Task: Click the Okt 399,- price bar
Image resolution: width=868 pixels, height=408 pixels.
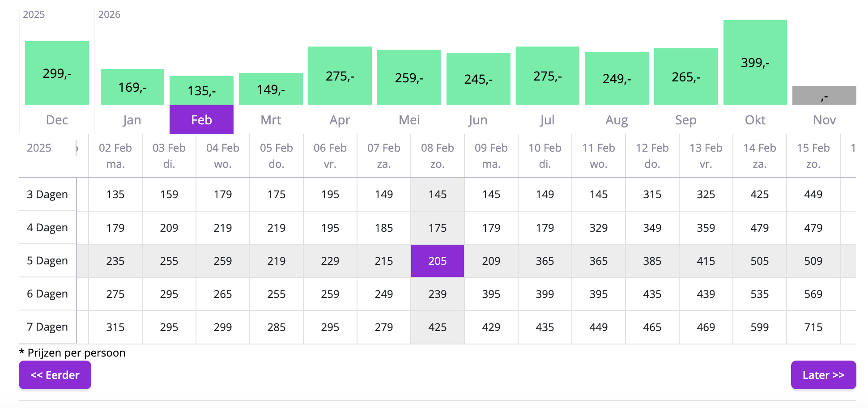Action: coord(755,63)
